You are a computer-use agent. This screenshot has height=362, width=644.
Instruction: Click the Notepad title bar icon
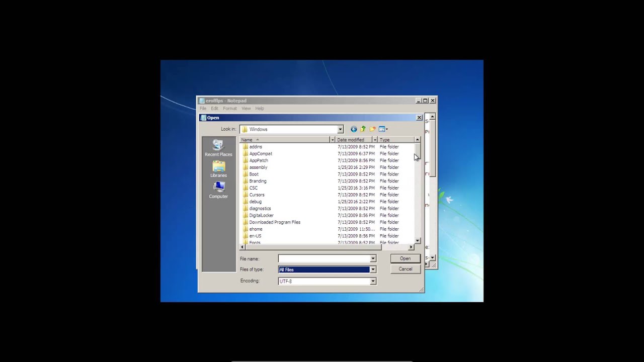(202, 101)
